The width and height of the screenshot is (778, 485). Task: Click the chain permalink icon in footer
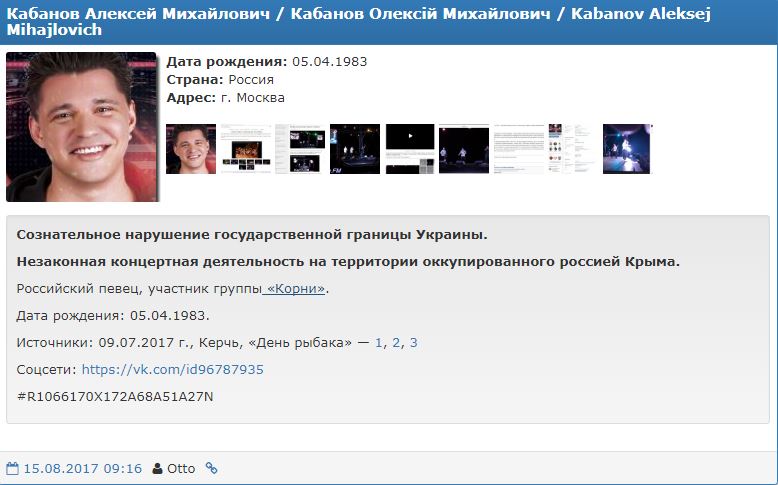coord(211,468)
